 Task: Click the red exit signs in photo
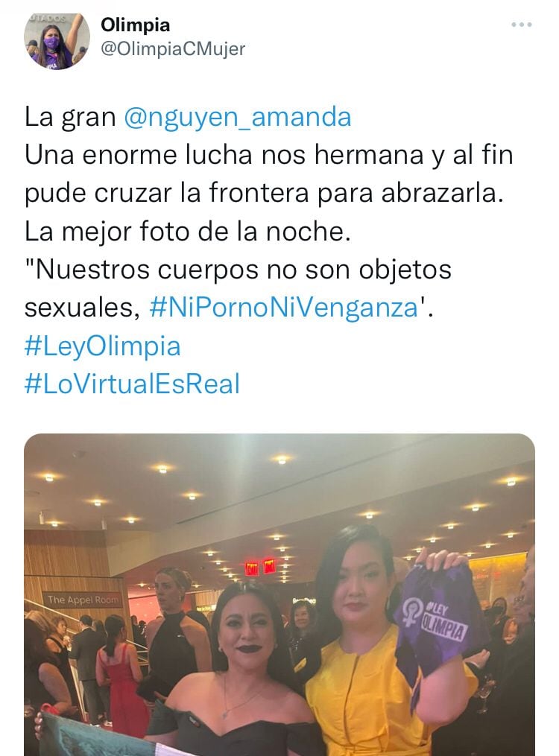point(260,567)
